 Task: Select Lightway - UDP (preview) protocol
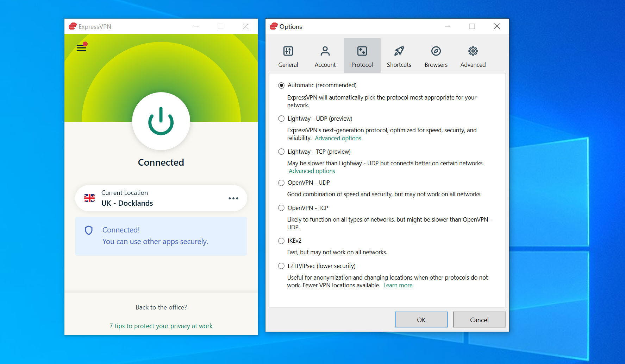pyautogui.click(x=281, y=119)
